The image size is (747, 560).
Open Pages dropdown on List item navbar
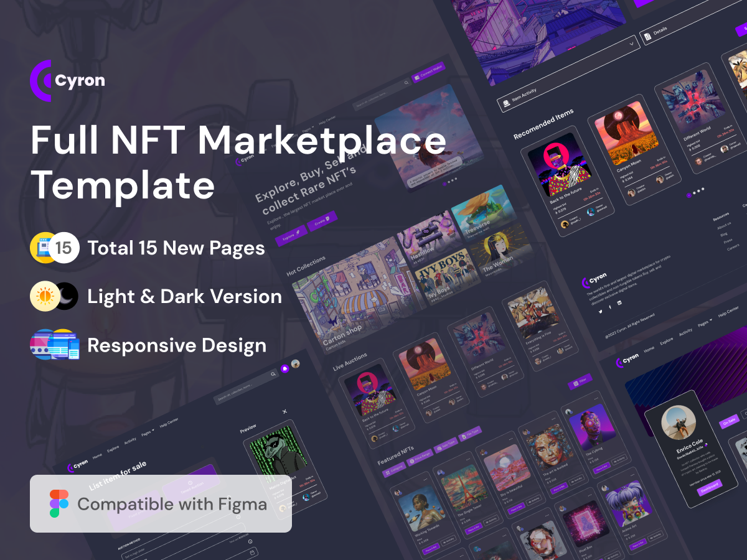tap(148, 432)
